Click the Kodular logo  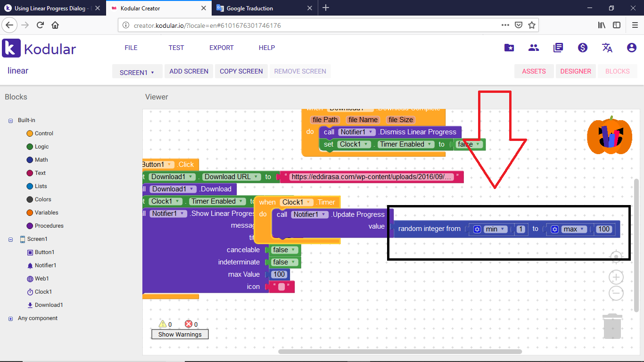click(39, 48)
